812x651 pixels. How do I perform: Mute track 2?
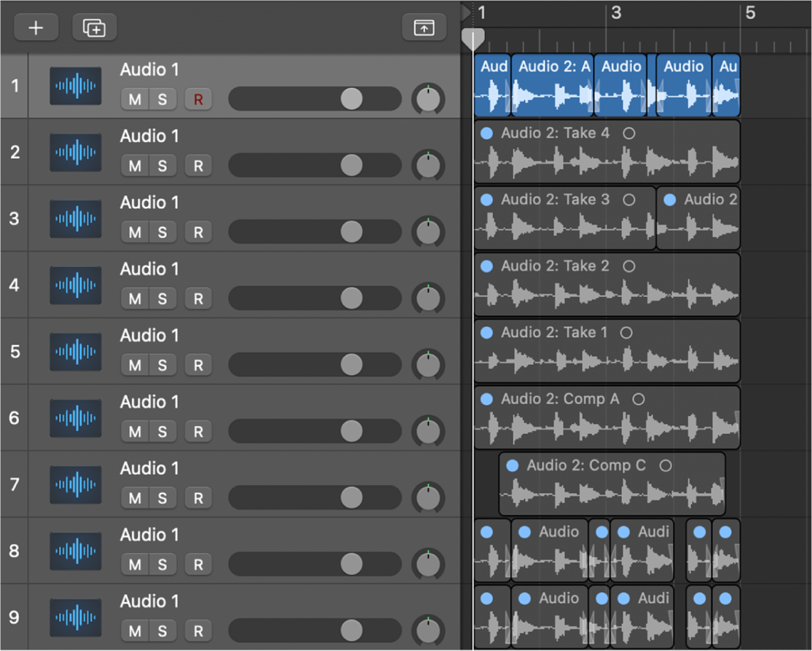pos(135,166)
